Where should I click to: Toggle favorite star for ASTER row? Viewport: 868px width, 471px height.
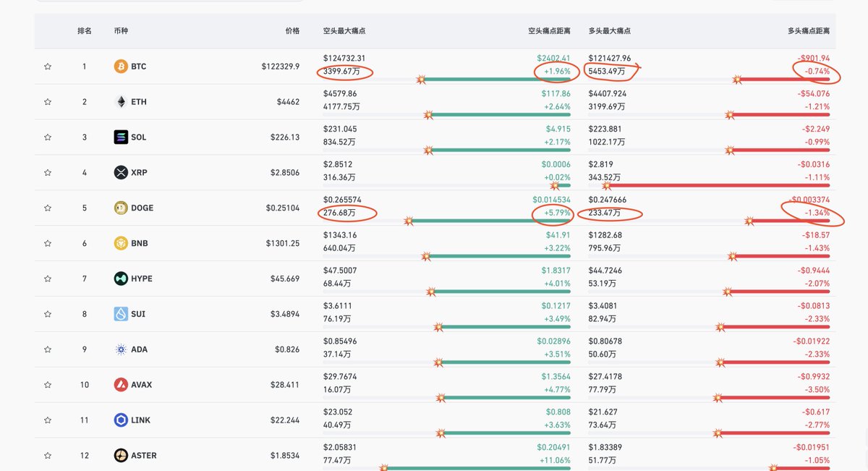(x=48, y=456)
